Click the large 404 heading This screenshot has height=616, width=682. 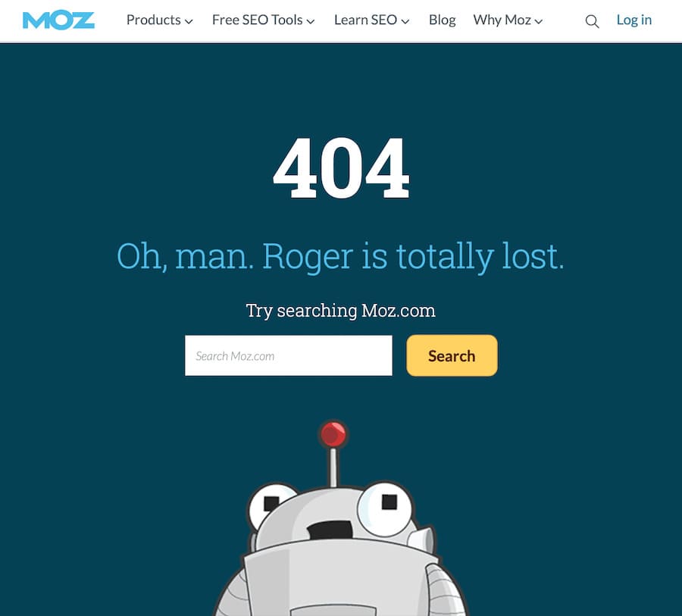point(341,168)
